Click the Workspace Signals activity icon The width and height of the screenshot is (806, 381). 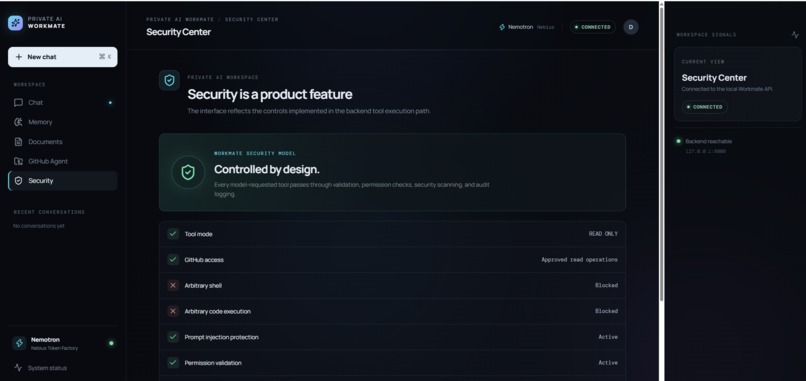[795, 35]
